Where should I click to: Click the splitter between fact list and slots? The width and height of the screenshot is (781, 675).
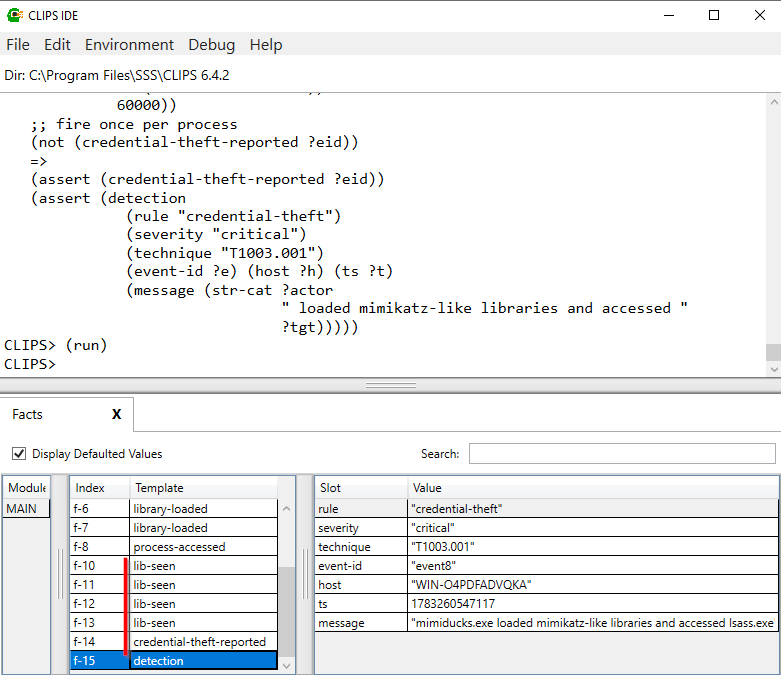pos(305,573)
